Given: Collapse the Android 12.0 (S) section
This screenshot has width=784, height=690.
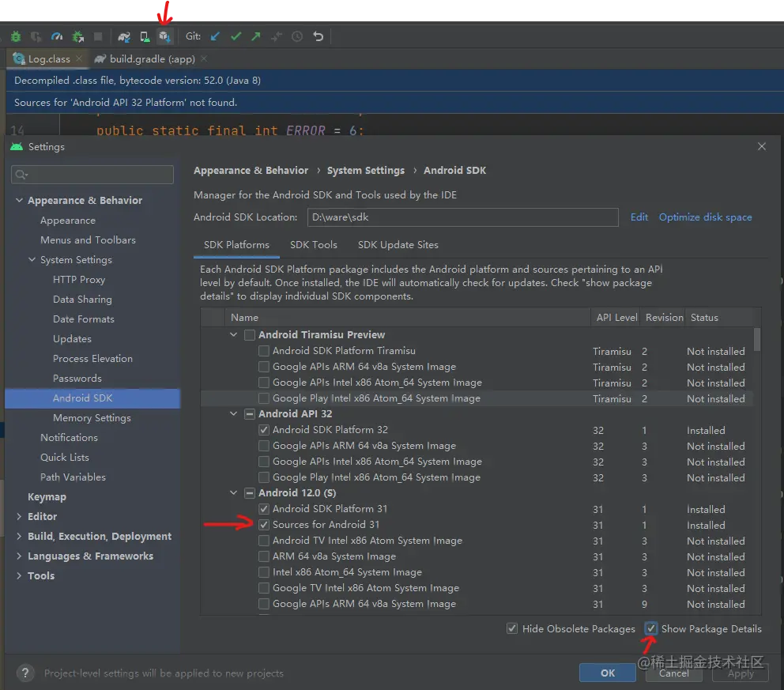Looking at the screenshot, I should (x=233, y=492).
